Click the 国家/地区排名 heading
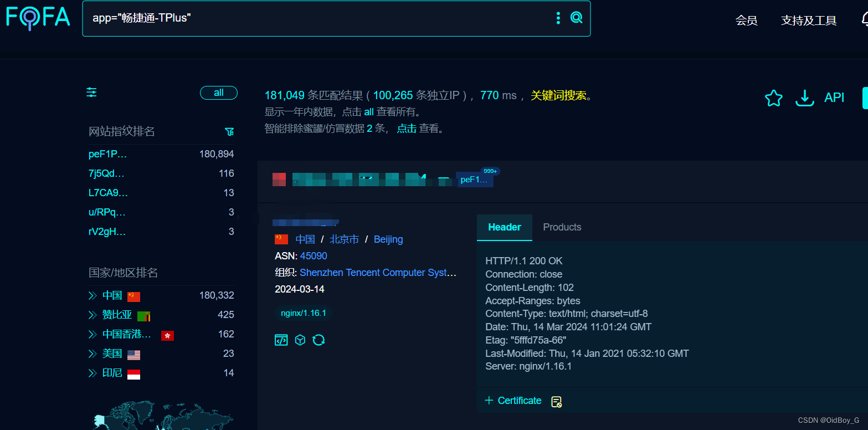868x430 pixels. coord(124,273)
